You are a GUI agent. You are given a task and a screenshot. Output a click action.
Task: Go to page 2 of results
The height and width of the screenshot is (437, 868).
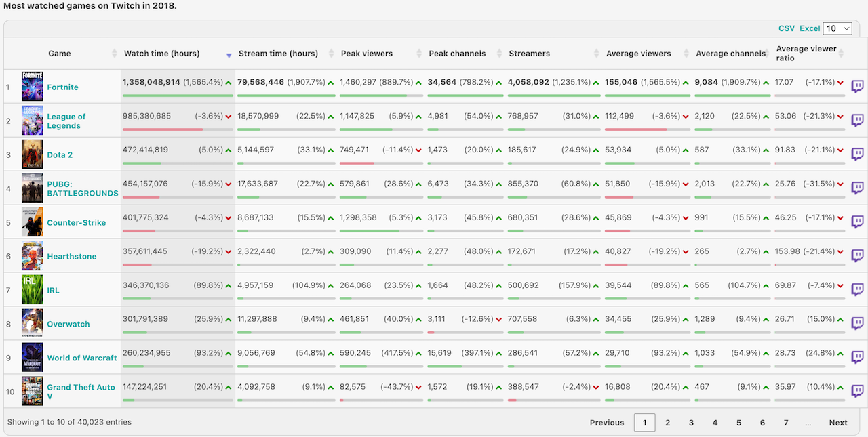click(x=667, y=423)
